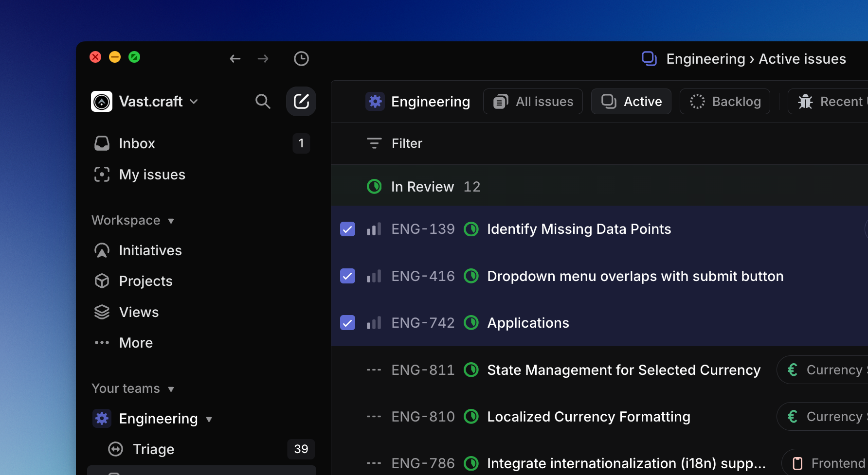Switch to the Backlog tab
Image resolution: width=868 pixels, height=475 pixels.
point(725,102)
